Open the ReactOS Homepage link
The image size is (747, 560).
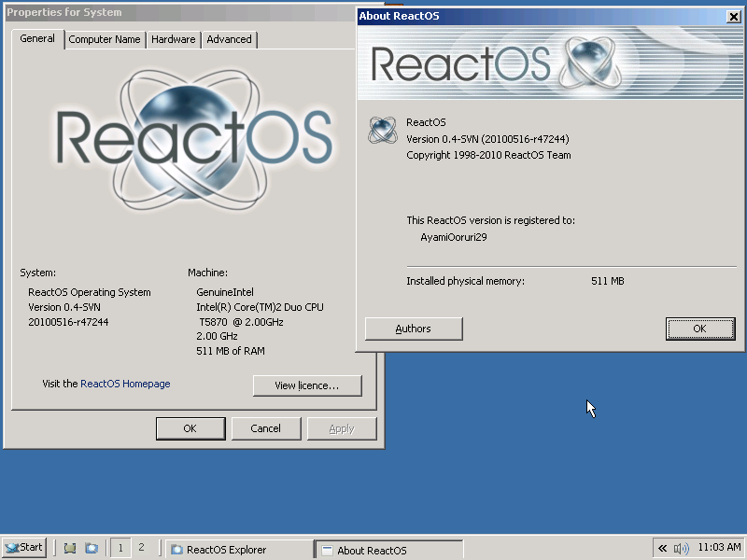[125, 383]
